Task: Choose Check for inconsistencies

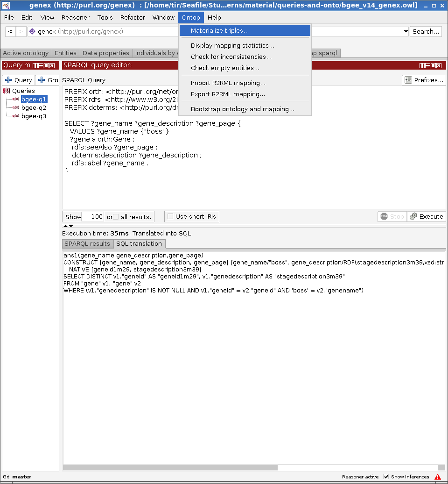Action: pyautogui.click(x=245, y=57)
